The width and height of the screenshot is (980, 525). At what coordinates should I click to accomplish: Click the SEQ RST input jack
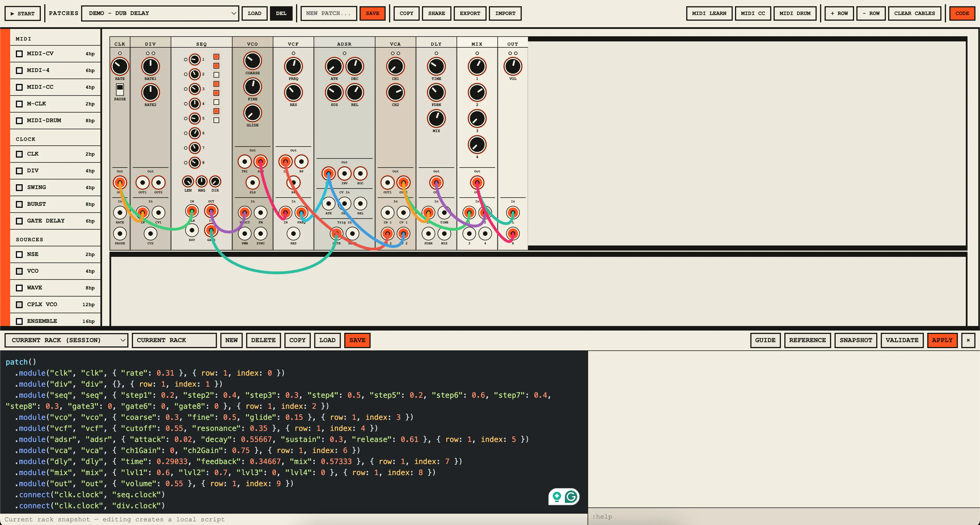tap(192, 230)
